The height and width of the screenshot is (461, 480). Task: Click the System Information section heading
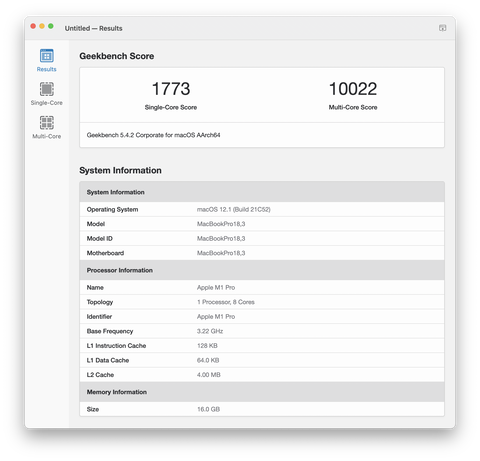[120, 170]
